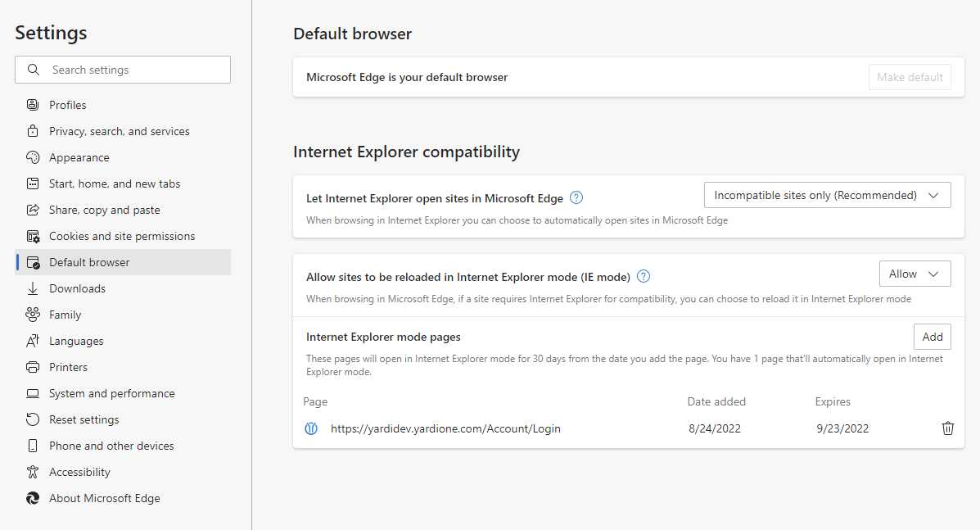
Task: Open Incompatible sites only (Recommended) dropdown
Action: click(x=828, y=195)
